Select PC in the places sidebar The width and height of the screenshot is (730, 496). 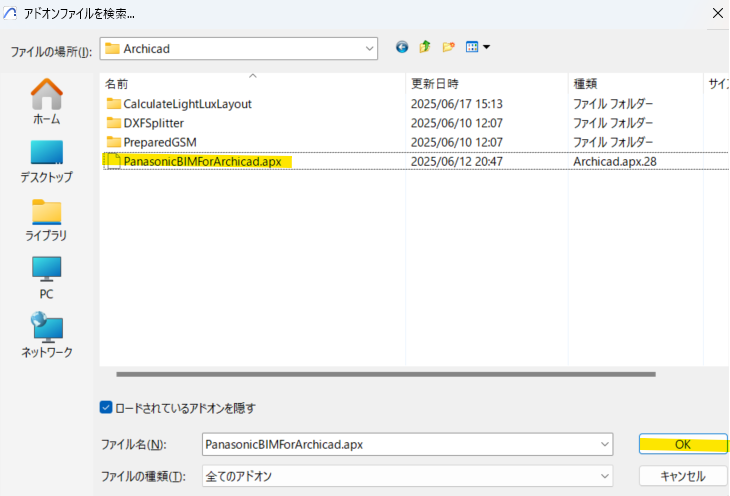(46, 277)
